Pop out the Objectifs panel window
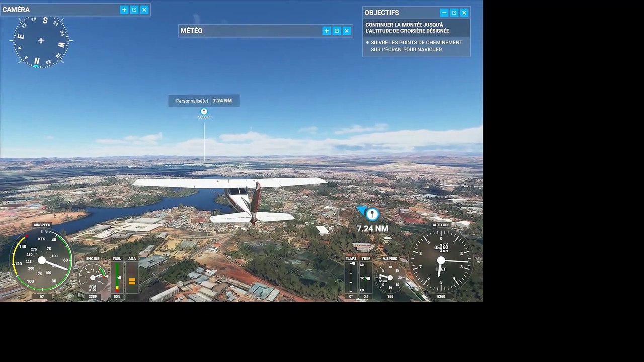This screenshot has height=362, width=644. point(454,13)
